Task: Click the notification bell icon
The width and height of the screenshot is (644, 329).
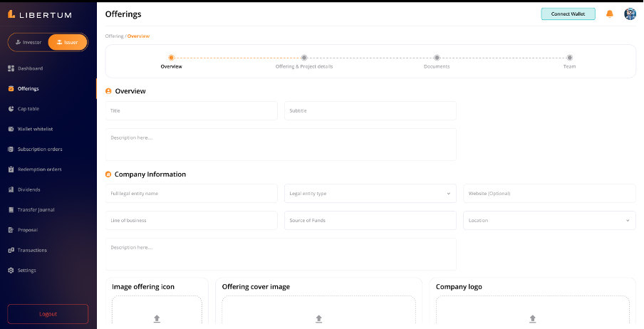Action: 609,14
